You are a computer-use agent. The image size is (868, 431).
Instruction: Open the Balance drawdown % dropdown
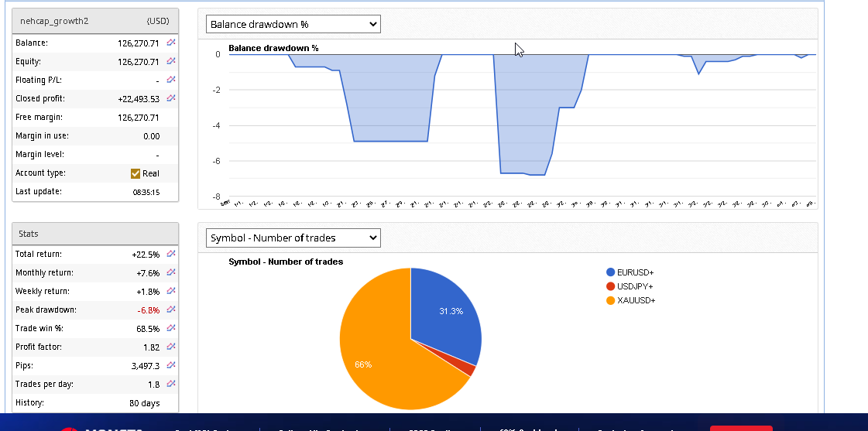293,24
